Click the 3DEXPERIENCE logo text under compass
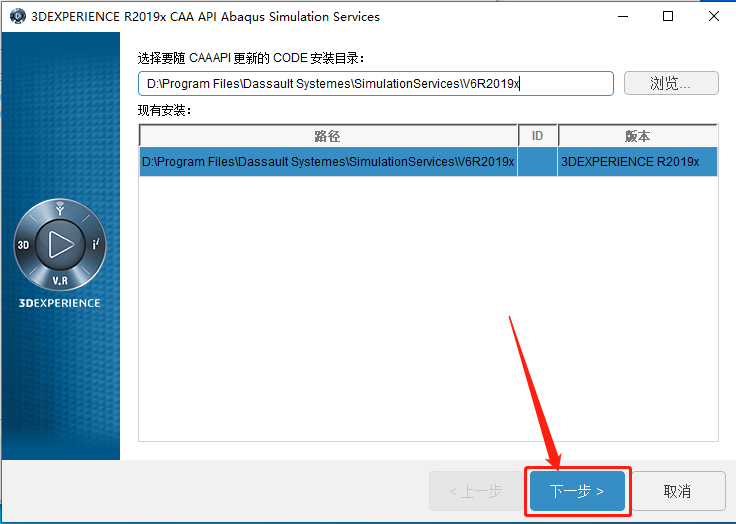The height and width of the screenshot is (524, 736). coord(60,303)
